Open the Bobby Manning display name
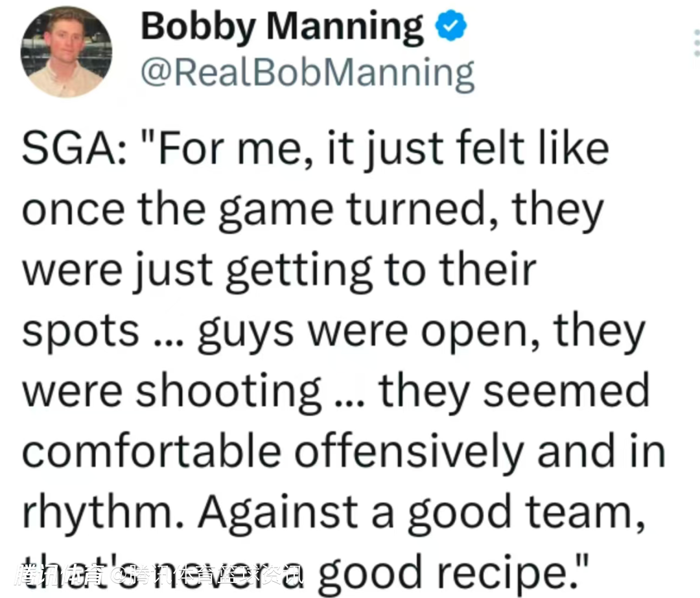700x598 pixels. [x=282, y=27]
